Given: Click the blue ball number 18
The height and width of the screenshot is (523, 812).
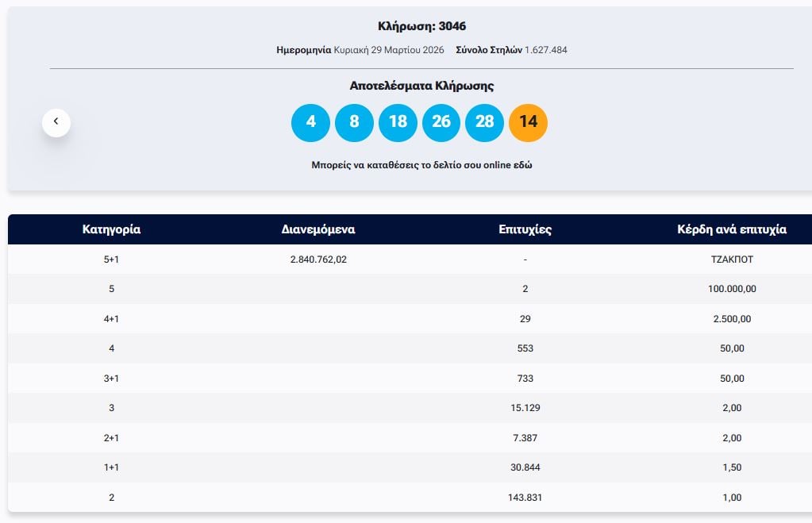Looking at the screenshot, I should pyautogui.click(x=398, y=122).
